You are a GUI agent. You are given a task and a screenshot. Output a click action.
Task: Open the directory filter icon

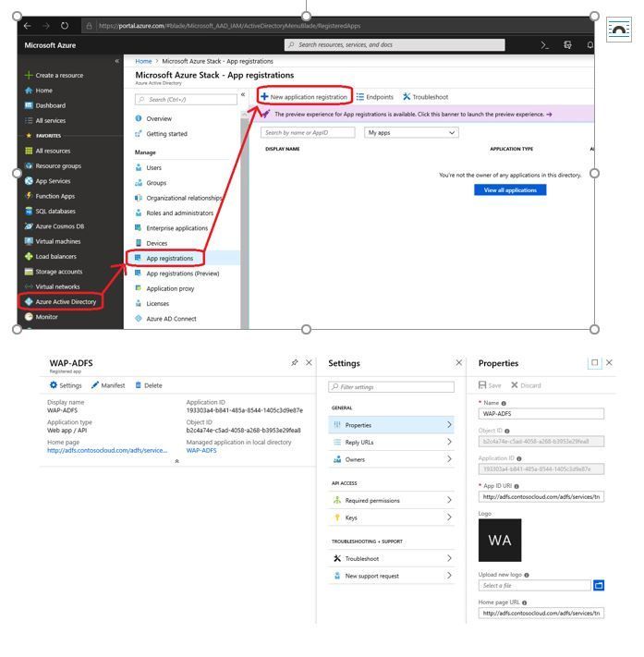[567, 45]
